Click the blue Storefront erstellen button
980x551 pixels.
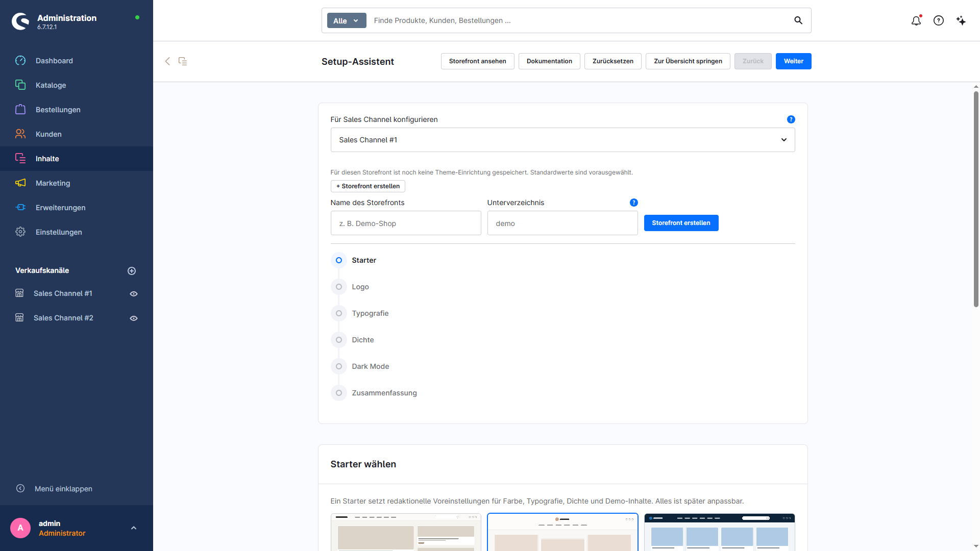(x=681, y=223)
